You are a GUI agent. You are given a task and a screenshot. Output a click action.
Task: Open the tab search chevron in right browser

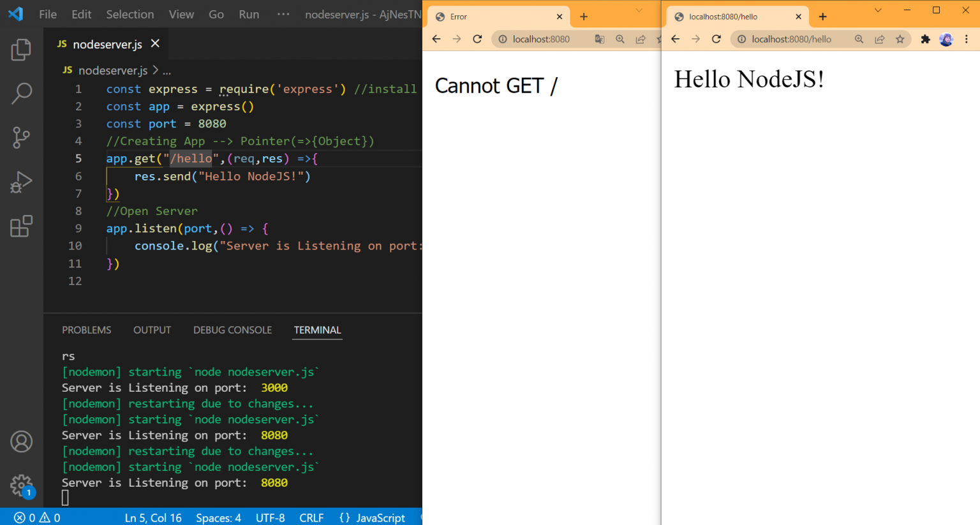click(878, 10)
